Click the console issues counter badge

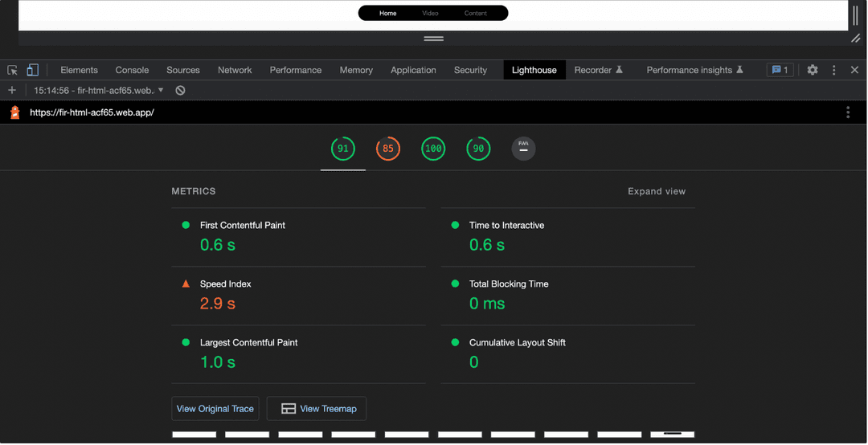780,70
